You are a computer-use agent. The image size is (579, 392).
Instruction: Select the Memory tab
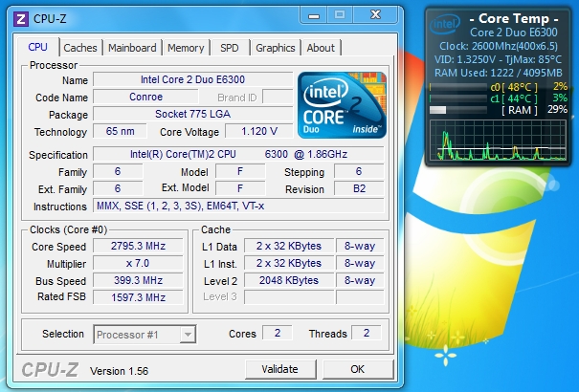186,48
